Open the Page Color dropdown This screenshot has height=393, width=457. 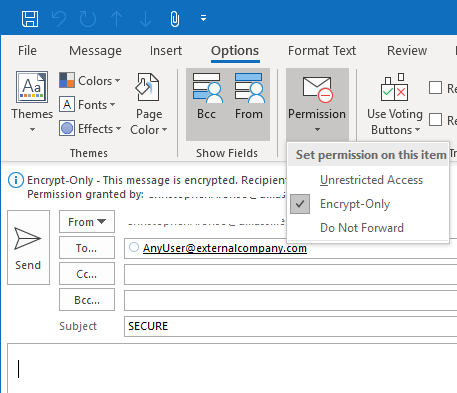(149, 104)
